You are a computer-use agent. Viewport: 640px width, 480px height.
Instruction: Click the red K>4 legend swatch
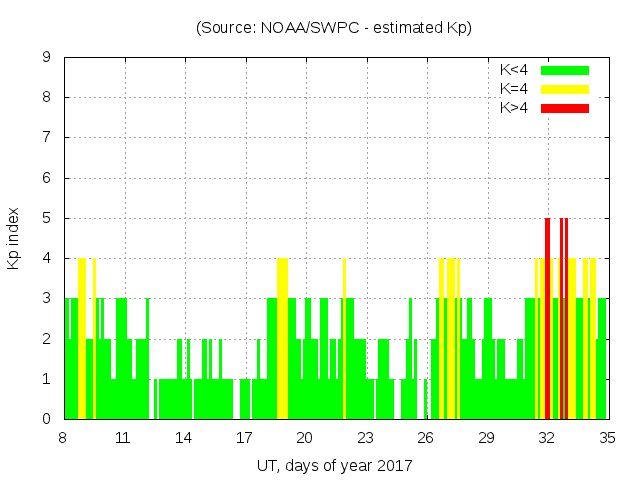click(565, 108)
